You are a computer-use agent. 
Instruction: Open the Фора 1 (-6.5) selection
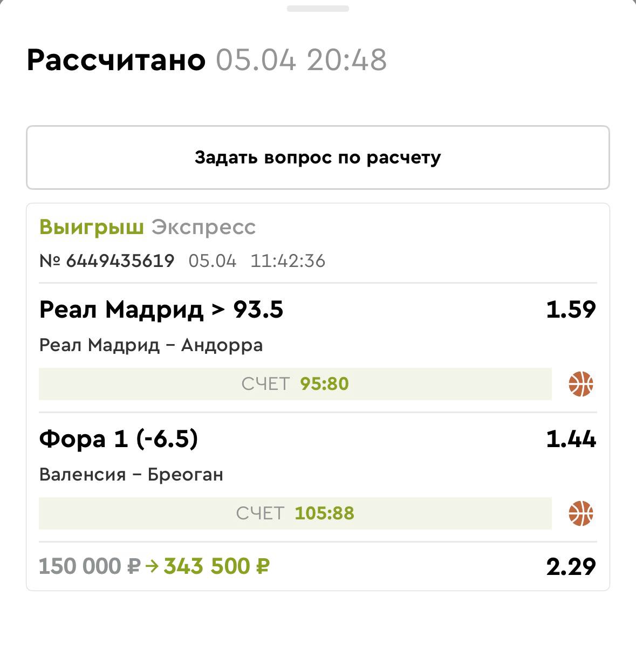(119, 439)
